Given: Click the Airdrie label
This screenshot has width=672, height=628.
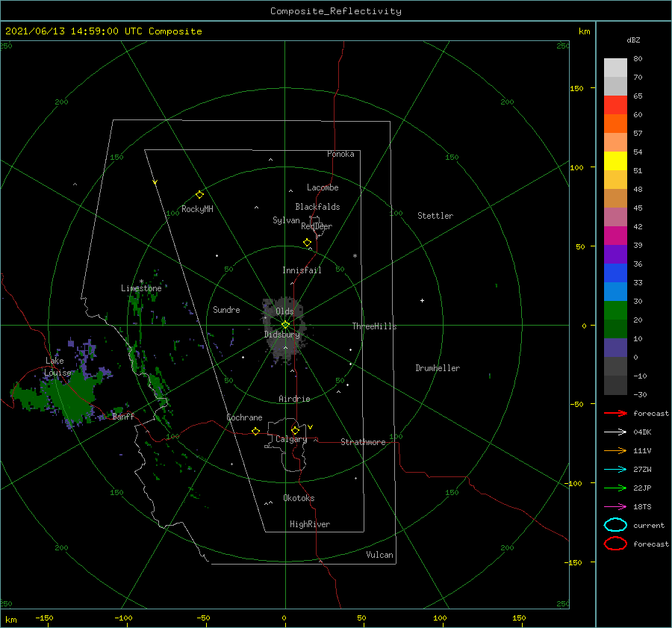Looking at the screenshot, I should click(x=294, y=399).
